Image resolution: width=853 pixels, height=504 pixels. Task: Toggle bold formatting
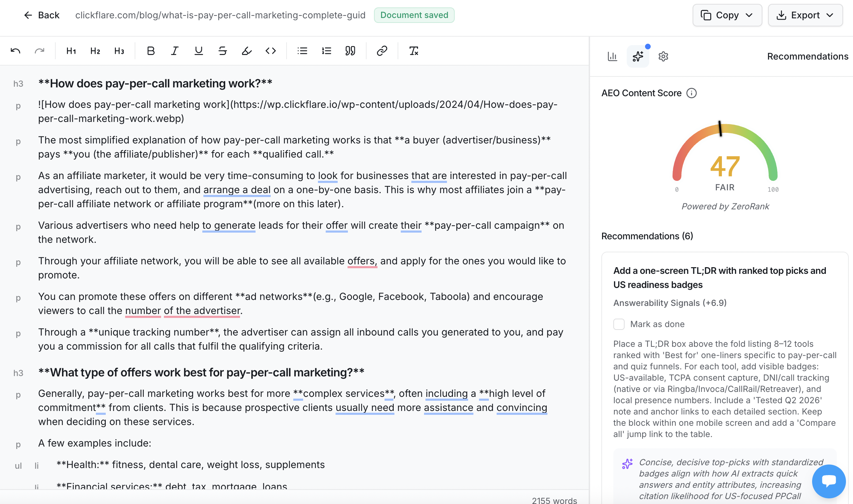151,51
